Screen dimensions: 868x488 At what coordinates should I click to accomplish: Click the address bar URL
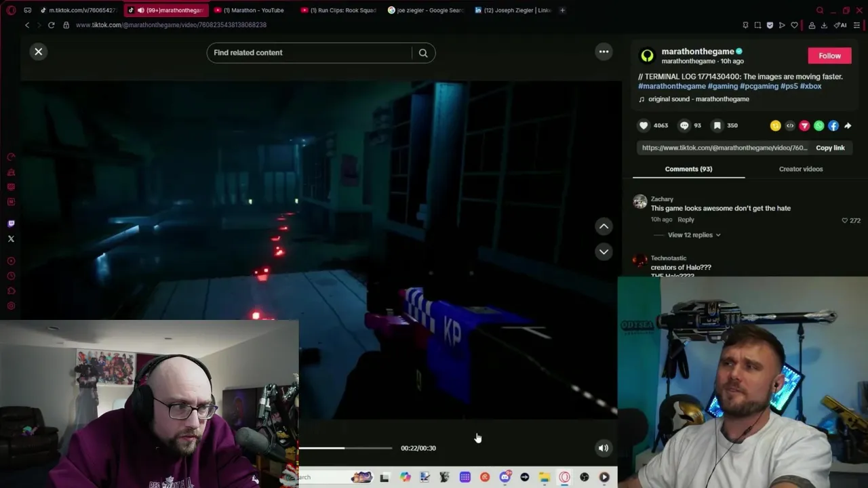click(x=171, y=25)
